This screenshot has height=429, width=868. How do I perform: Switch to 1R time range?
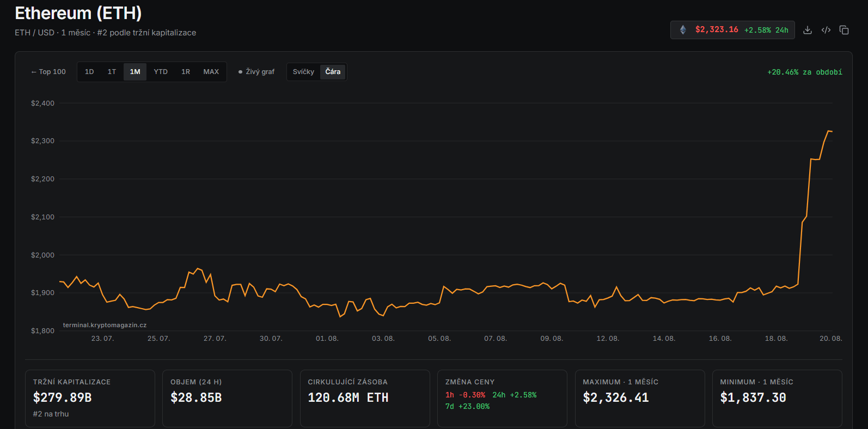186,72
